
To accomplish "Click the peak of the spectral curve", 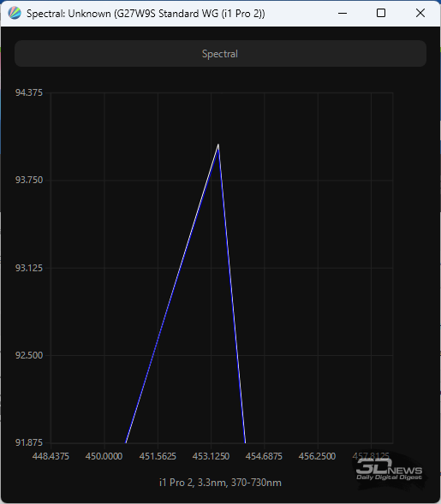I will click(x=218, y=145).
